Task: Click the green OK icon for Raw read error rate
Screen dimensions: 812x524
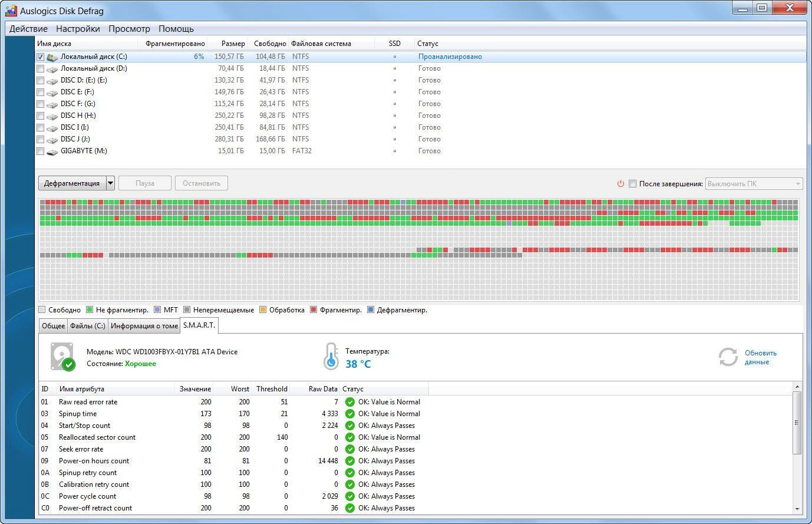Action: [x=350, y=402]
